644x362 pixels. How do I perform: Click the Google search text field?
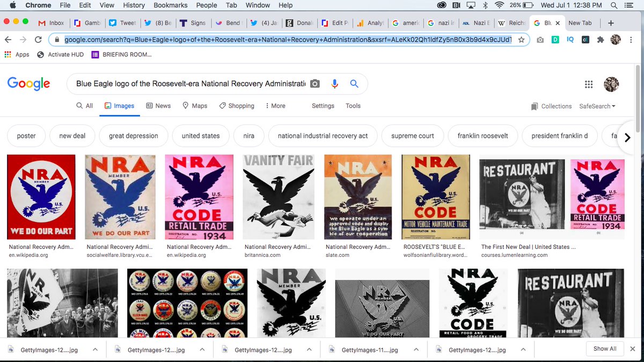pos(191,84)
